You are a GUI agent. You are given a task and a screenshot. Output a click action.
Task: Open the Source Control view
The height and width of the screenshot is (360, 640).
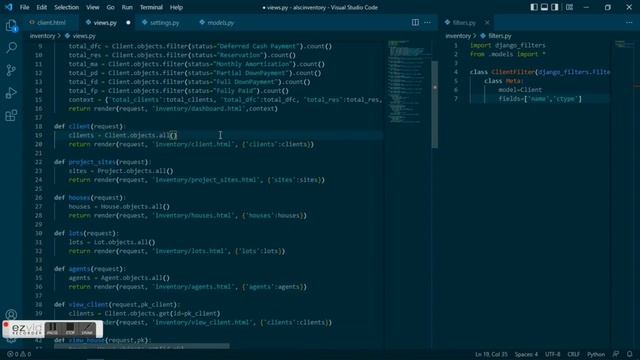point(11,70)
